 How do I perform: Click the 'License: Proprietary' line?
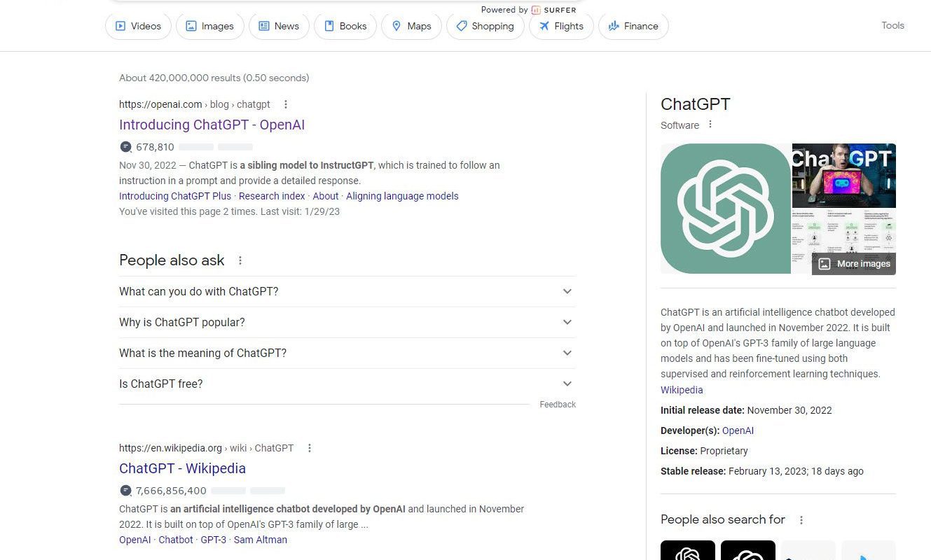pyautogui.click(x=704, y=451)
